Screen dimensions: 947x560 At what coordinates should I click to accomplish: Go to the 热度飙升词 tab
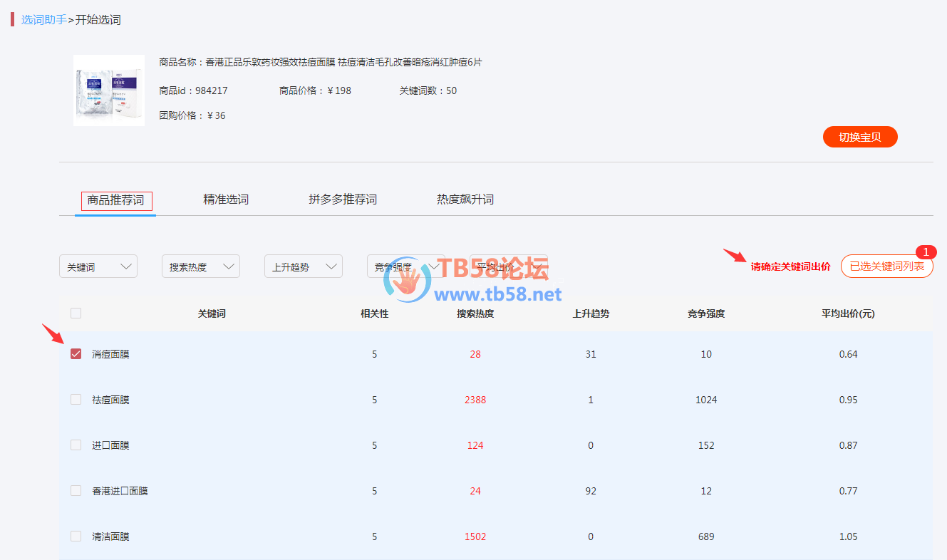(x=465, y=200)
